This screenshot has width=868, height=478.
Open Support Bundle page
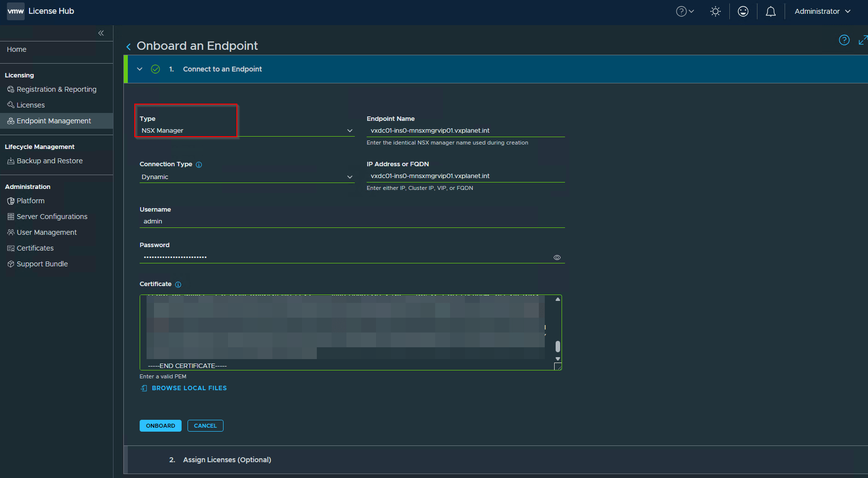click(42, 264)
